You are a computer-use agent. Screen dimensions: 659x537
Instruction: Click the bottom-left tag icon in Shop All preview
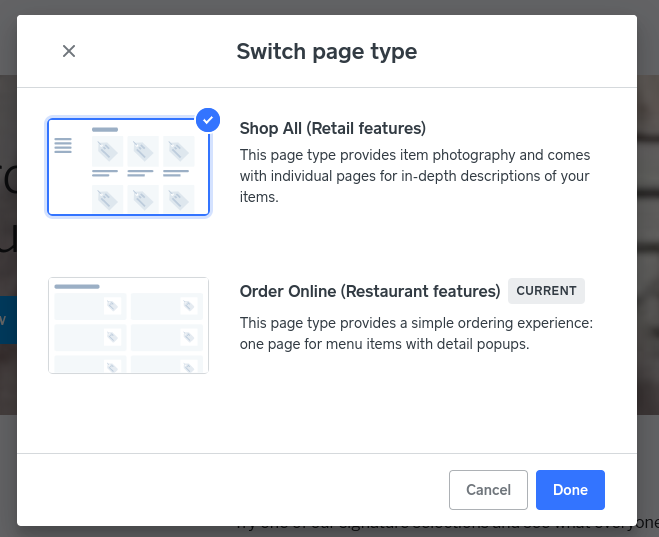(x=106, y=198)
